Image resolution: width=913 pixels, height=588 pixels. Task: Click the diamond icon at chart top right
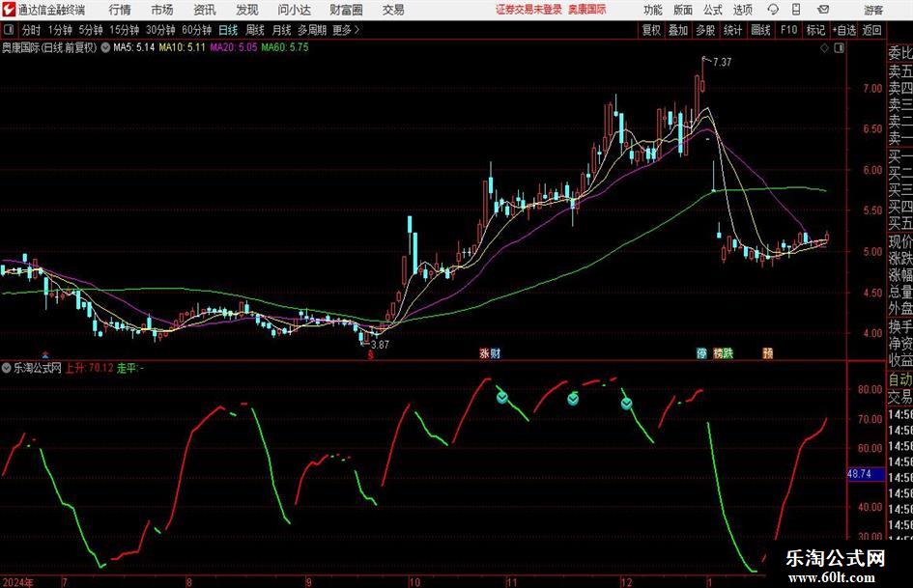pos(824,48)
